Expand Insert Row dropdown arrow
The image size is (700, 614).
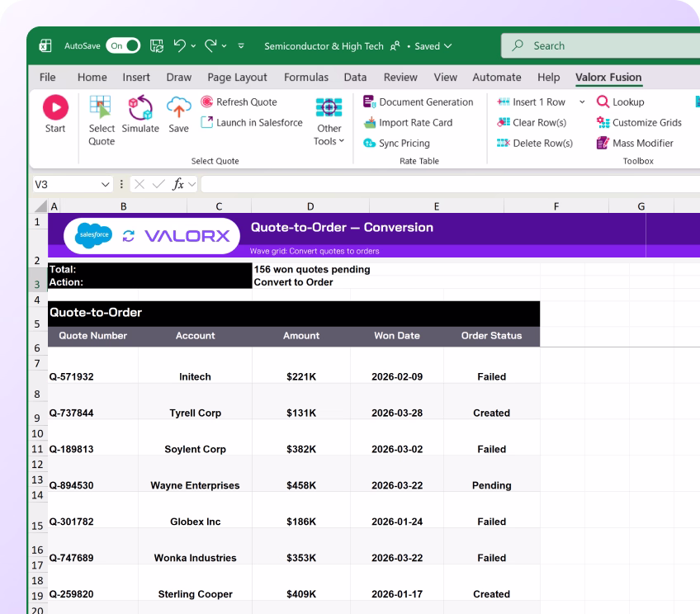click(x=582, y=102)
